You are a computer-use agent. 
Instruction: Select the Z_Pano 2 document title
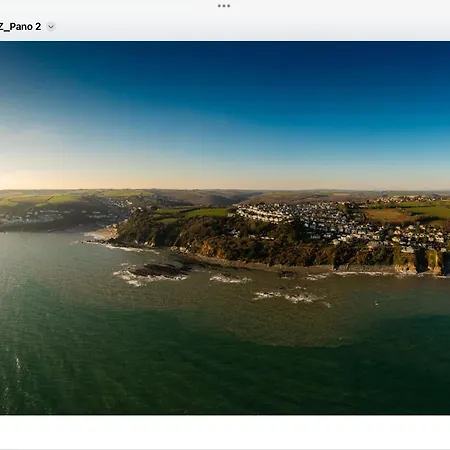point(20,27)
